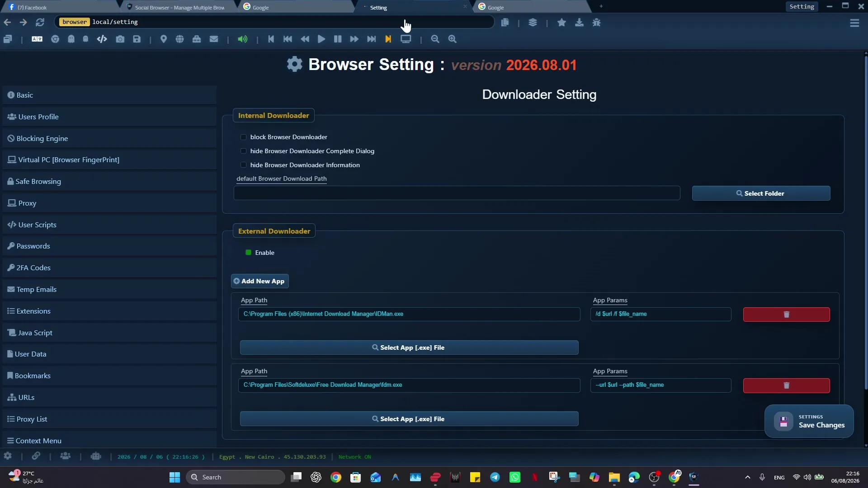This screenshot has height=488, width=868.
Task: Open the downloads icon in address bar
Action: tap(579, 23)
